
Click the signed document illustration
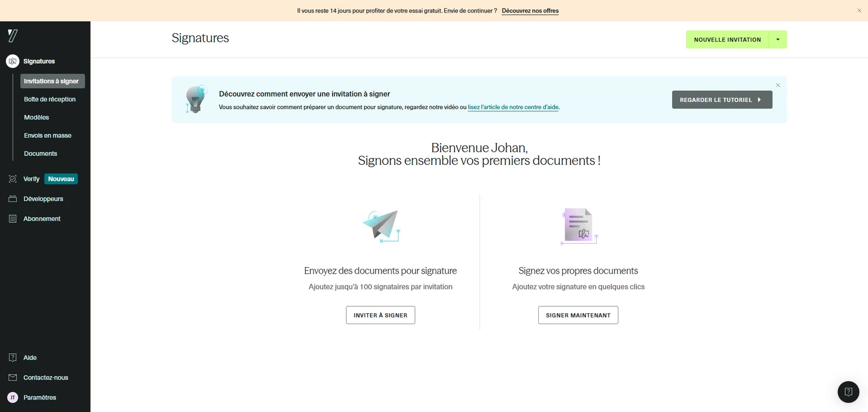579,226
